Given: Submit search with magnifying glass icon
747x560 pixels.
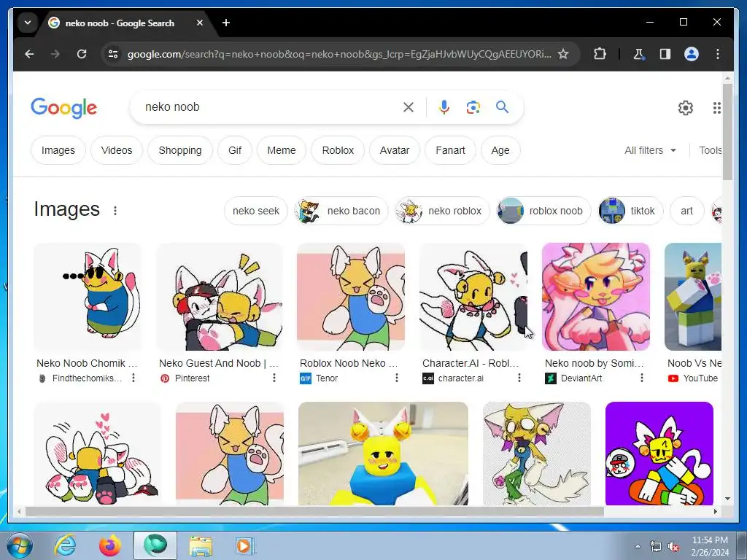Looking at the screenshot, I should point(502,106).
